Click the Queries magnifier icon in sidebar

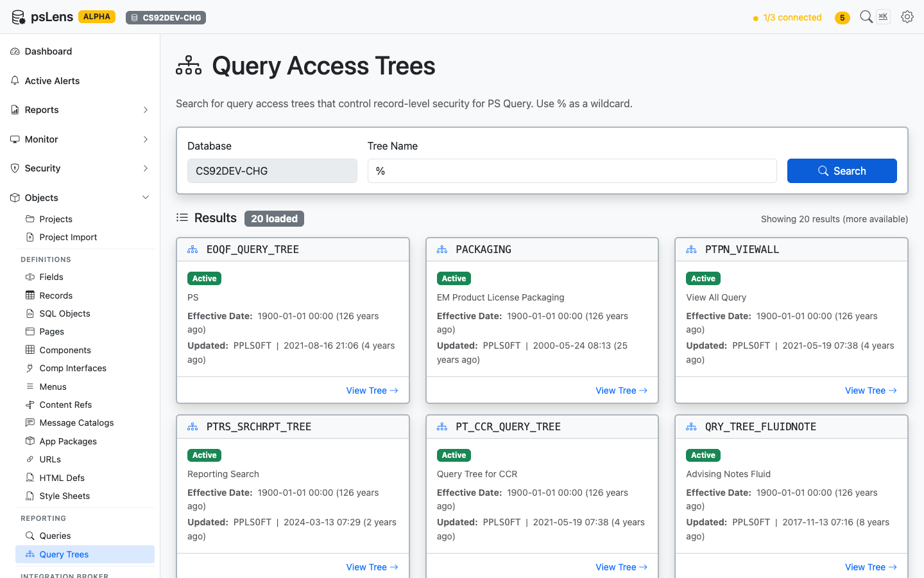[x=30, y=536]
